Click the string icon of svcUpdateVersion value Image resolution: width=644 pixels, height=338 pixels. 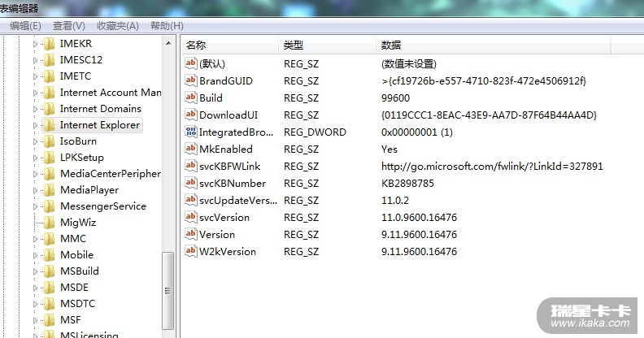coord(190,200)
